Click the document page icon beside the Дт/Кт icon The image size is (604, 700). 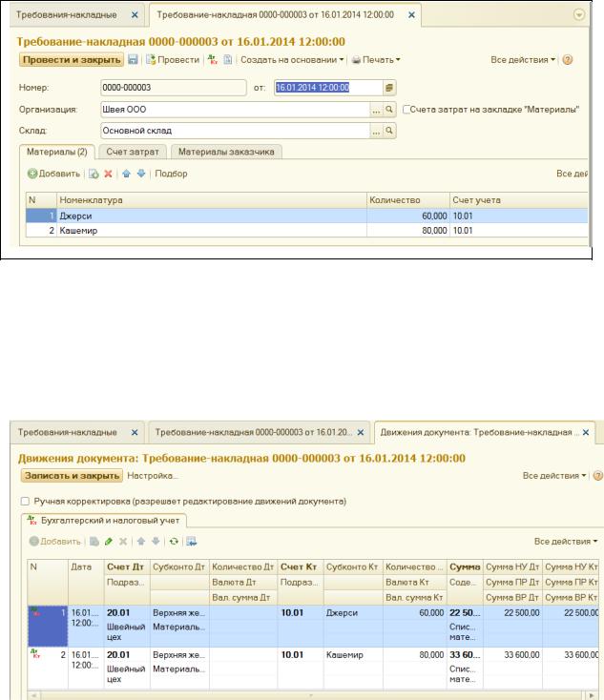tap(227, 60)
